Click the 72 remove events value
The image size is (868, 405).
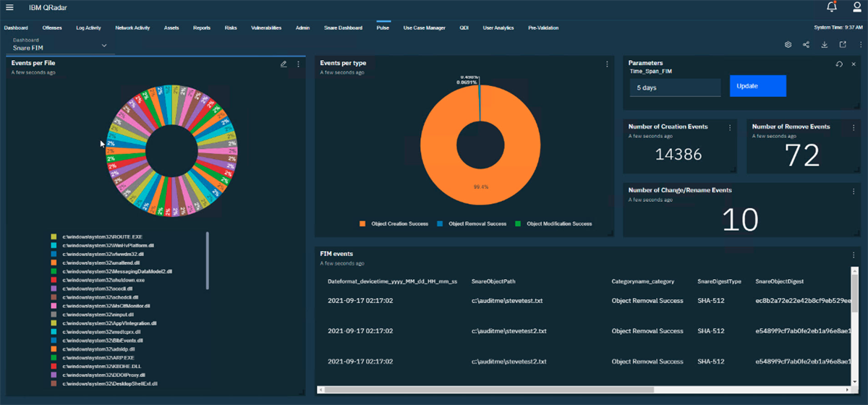point(802,155)
